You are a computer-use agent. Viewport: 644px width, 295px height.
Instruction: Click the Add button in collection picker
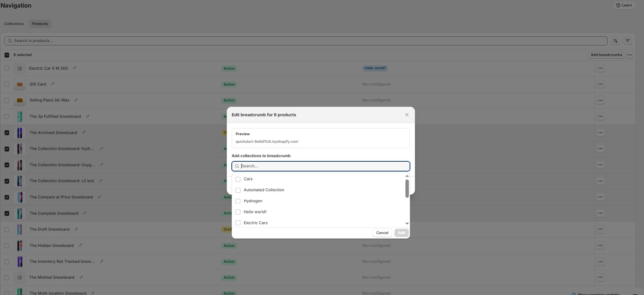[402, 233]
